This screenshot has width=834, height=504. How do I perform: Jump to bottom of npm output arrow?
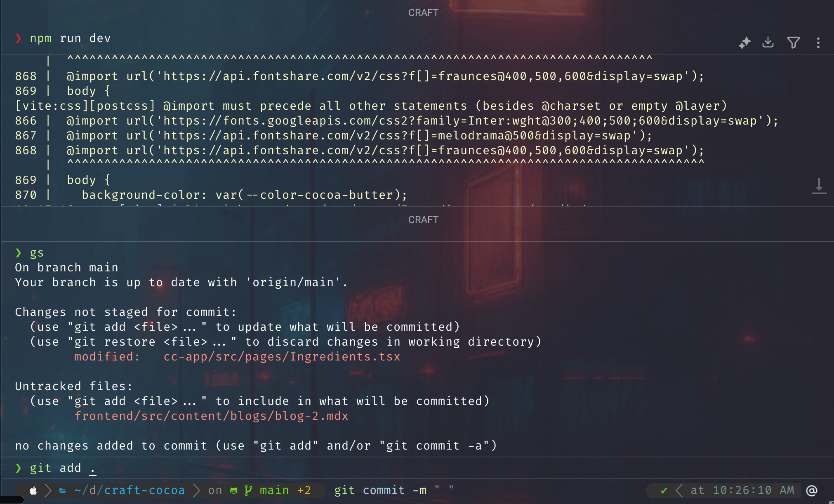819,186
